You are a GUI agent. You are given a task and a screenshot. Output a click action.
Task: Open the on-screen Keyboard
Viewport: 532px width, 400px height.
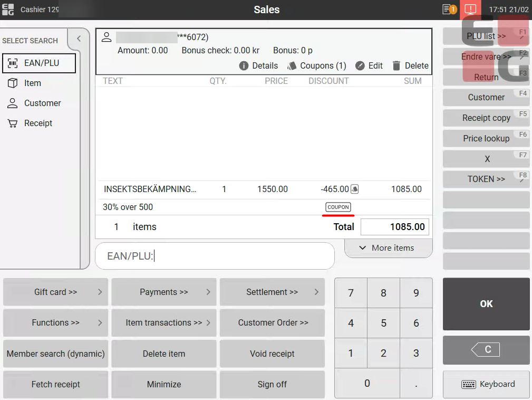(486, 384)
